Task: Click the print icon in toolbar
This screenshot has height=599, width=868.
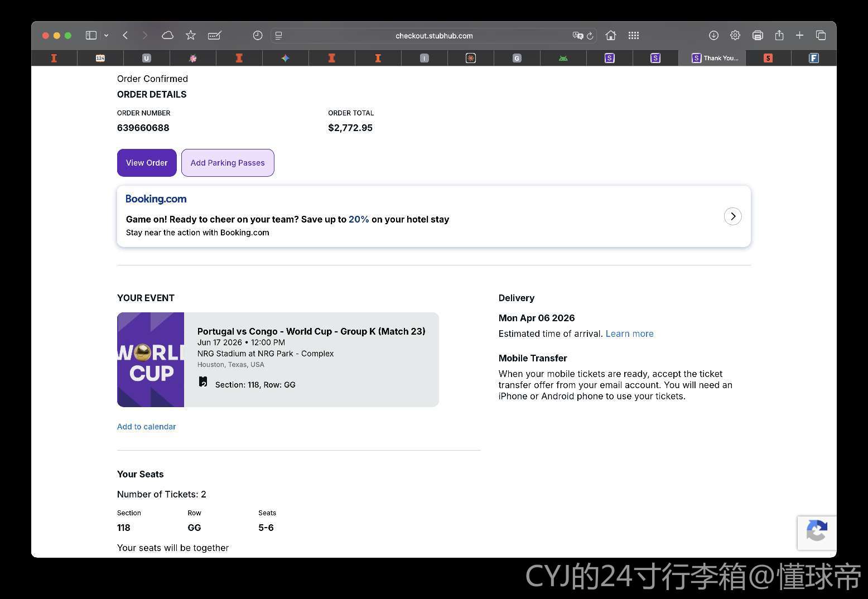Action: (758, 35)
